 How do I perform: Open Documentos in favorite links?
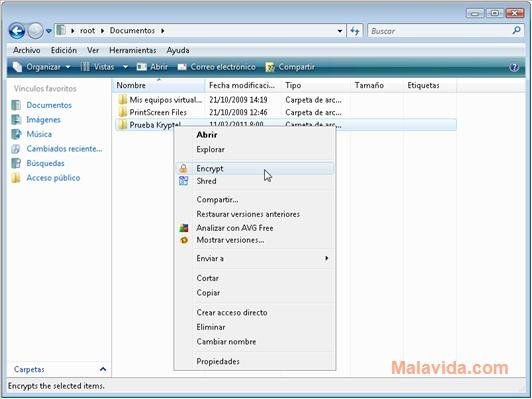coord(49,105)
